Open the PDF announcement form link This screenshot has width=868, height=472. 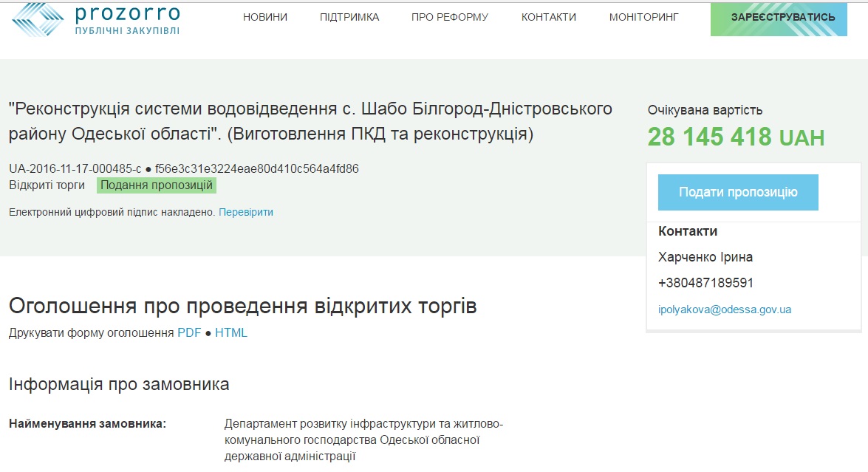(x=189, y=332)
